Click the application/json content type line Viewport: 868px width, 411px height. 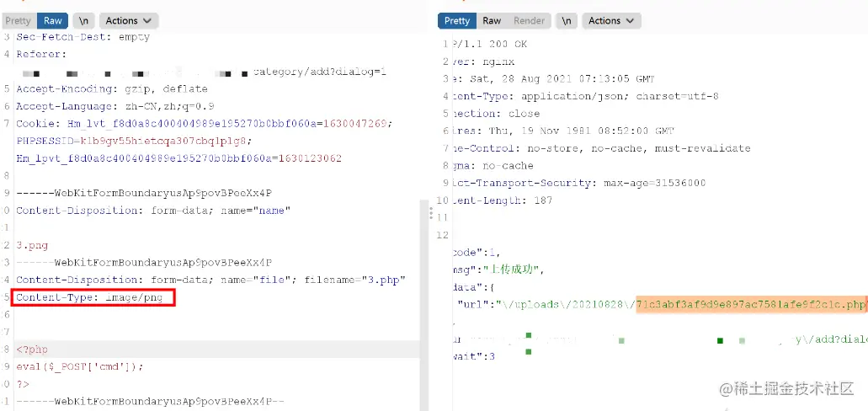(585, 96)
